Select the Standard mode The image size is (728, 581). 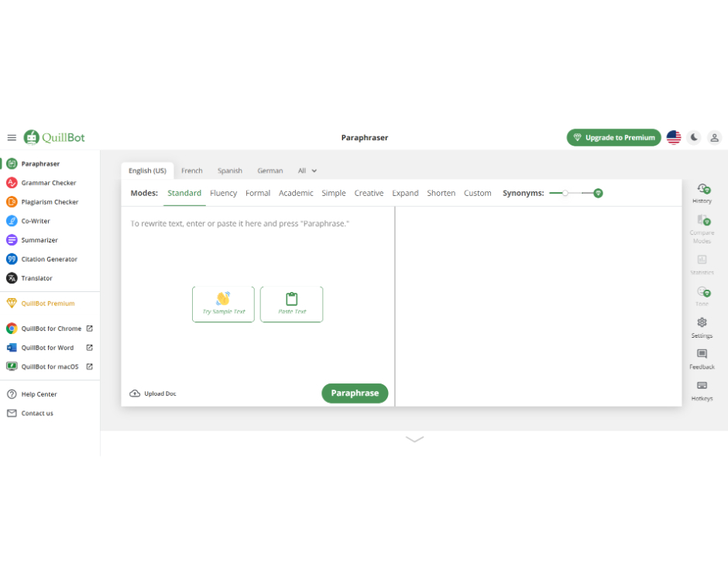(184, 193)
